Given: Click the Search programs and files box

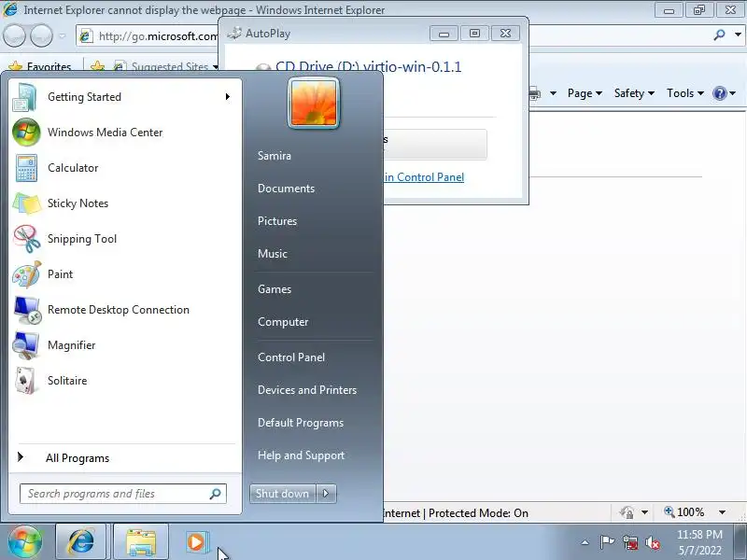Looking at the screenshot, I should tap(123, 494).
